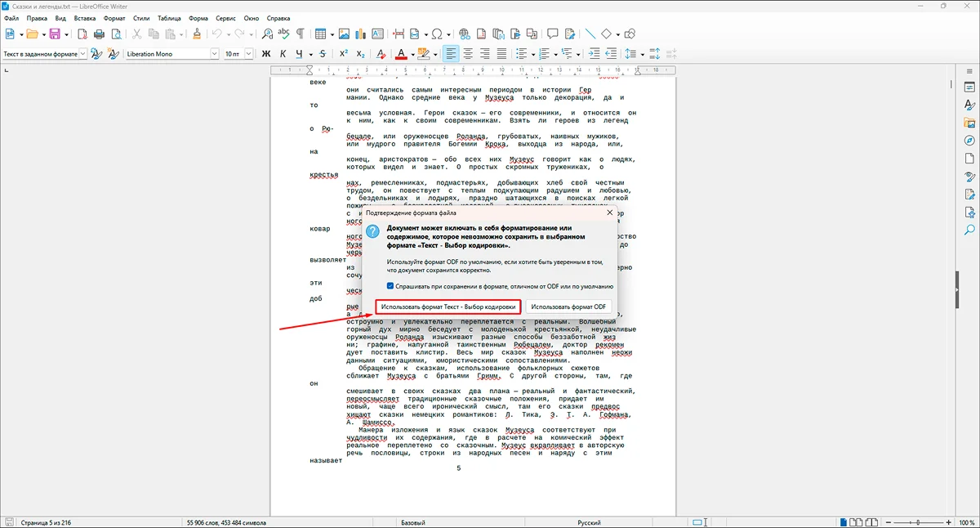
Task: Expand the line spacing dropdown arrow
Action: (643, 54)
